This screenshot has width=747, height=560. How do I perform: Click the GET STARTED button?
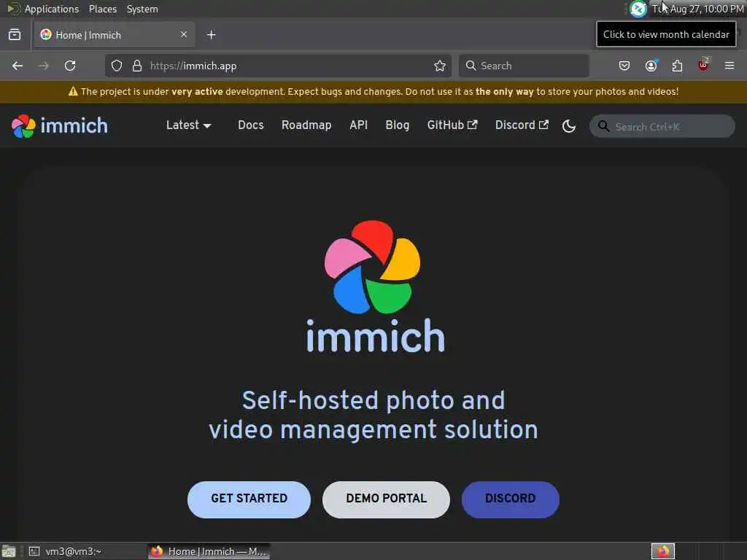[249, 499]
